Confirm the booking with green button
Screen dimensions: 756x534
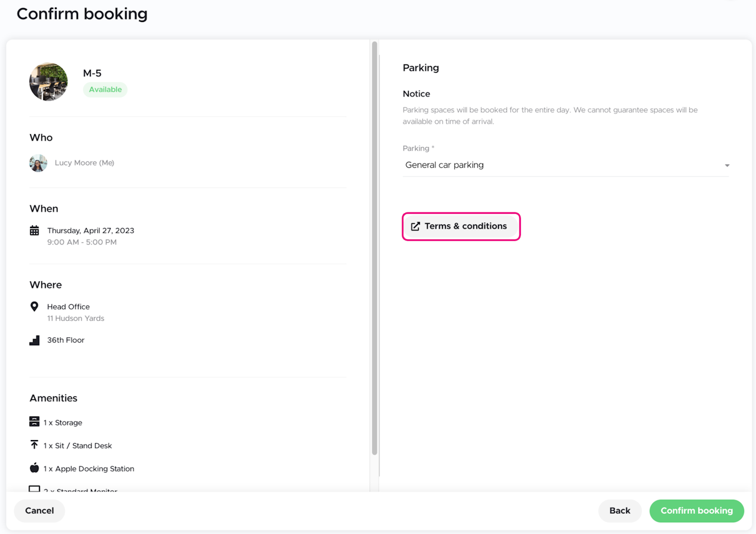tap(696, 511)
